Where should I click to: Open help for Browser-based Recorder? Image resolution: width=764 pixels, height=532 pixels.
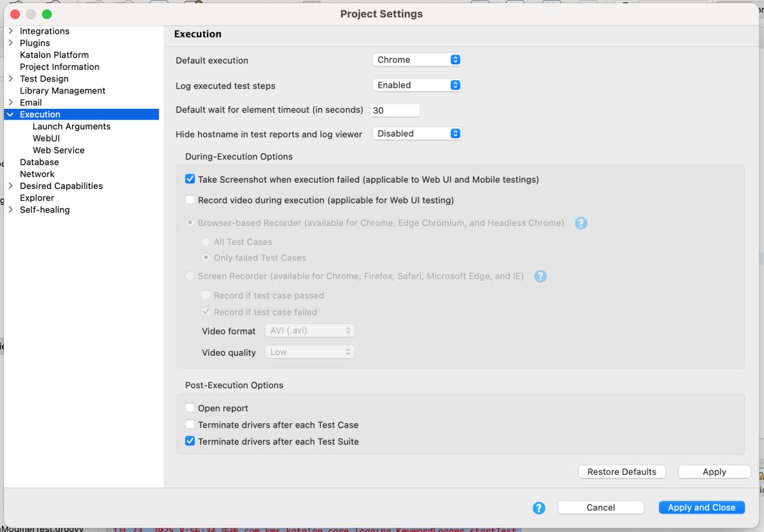[581, 223]
